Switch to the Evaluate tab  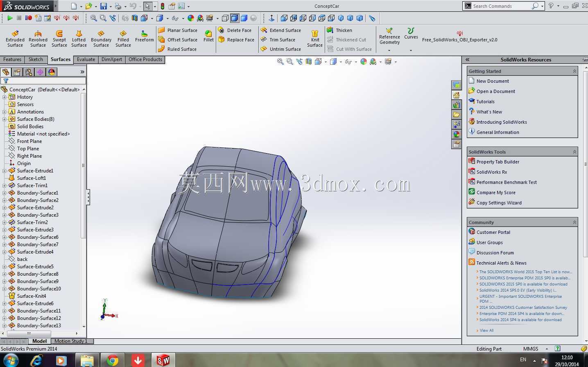86,59
